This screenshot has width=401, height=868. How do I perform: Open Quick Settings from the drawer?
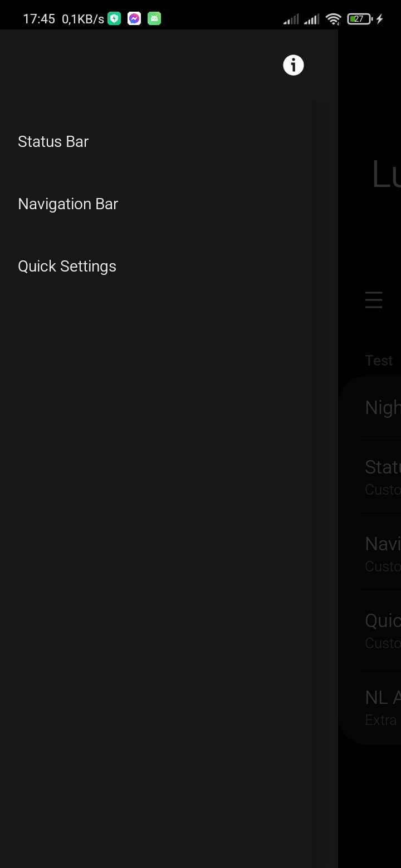(67, 266)
